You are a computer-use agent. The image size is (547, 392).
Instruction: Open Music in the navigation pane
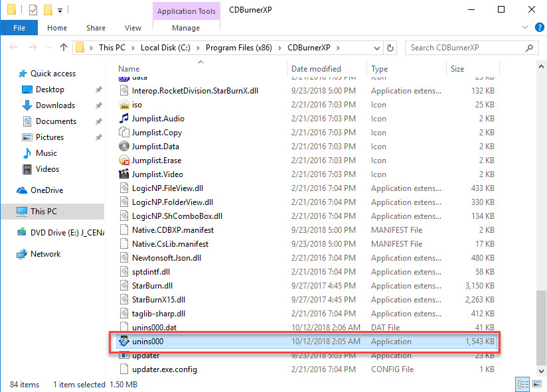(x=46, y=153)
